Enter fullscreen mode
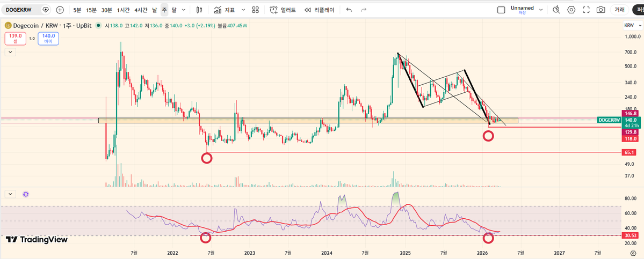Screen dimensions: 644x259 click(586, 10)
